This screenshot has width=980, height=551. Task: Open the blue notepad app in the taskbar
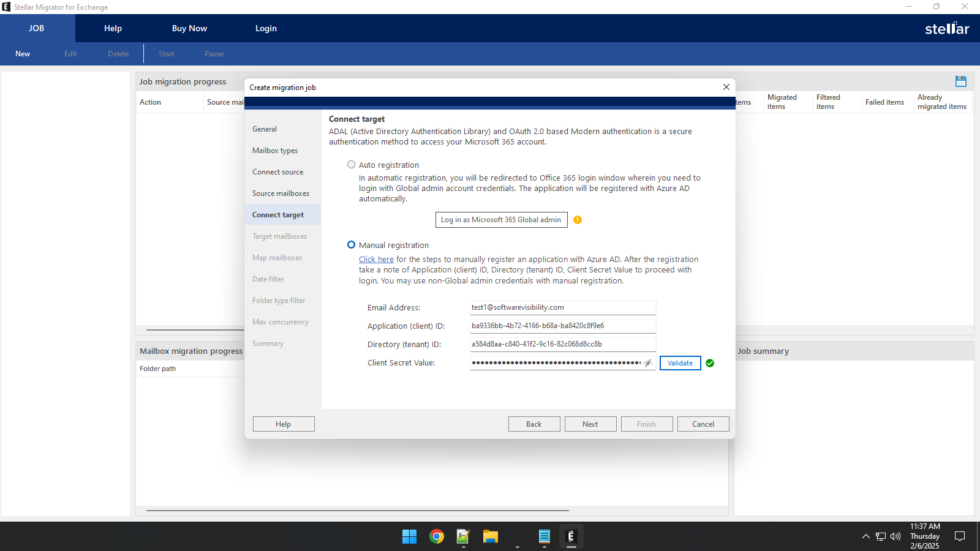point(545,537)
